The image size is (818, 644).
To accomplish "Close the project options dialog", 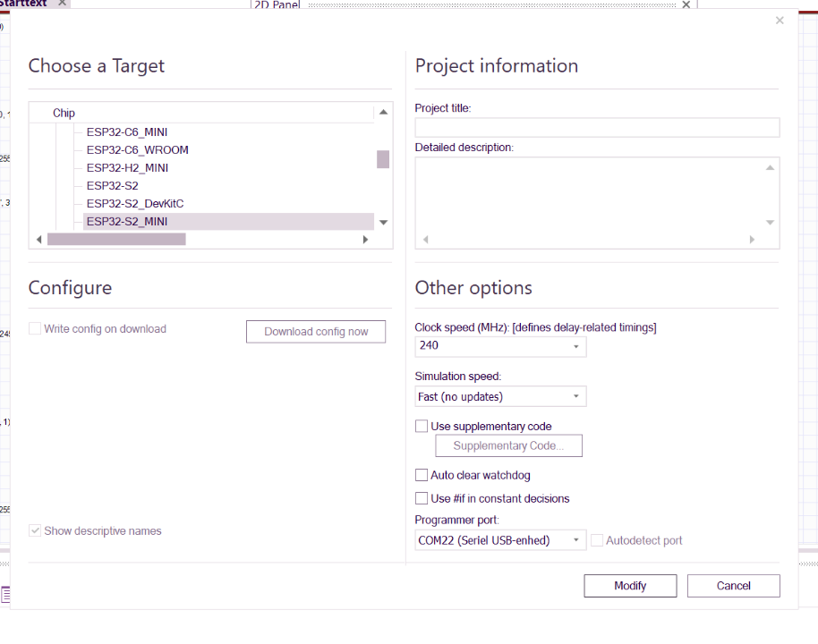I will 780,21.
